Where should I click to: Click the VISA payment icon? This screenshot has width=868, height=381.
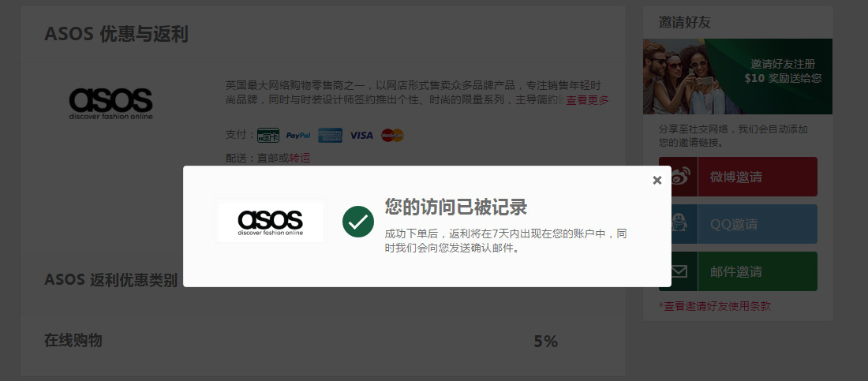coord(361,135)
